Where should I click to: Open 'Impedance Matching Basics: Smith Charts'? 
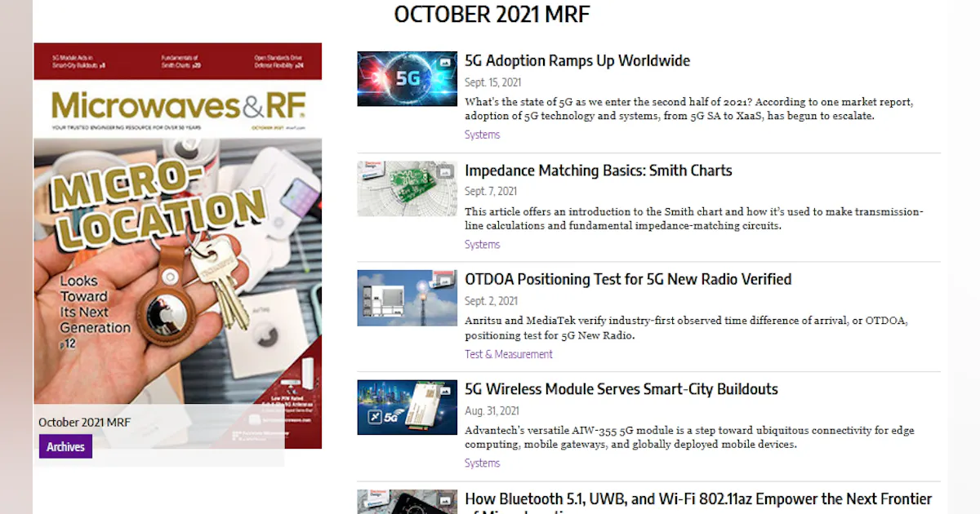coord(598,171)
